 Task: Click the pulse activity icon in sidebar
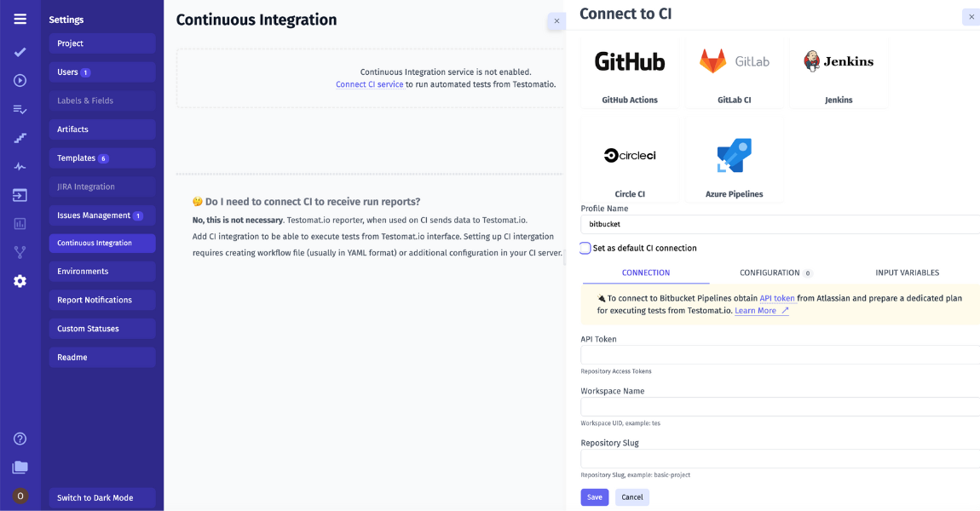[20, 165]
